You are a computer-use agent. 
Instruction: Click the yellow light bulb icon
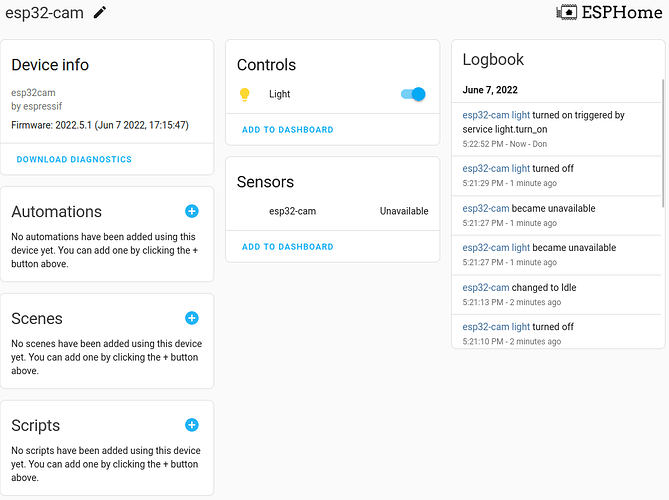(x=244, y=94)
